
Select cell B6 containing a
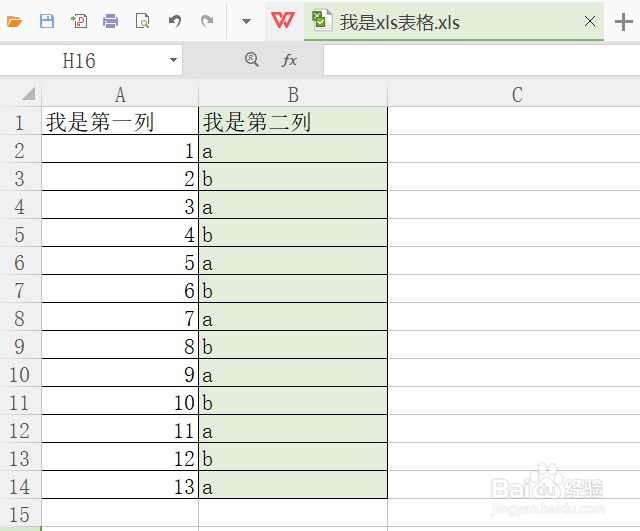pos(293,261)
